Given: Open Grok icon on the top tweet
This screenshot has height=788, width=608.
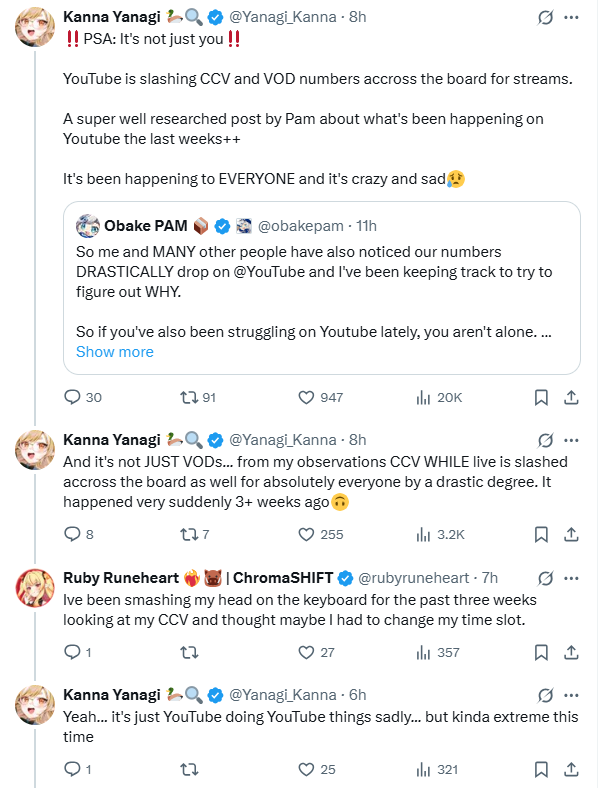Looking at the screenshot, I should tap(546, 18).
